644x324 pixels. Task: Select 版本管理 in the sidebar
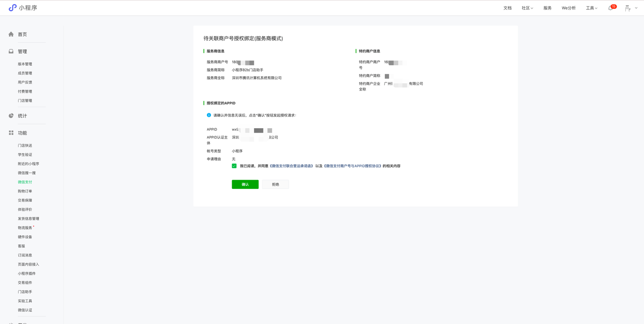point(25,64)
